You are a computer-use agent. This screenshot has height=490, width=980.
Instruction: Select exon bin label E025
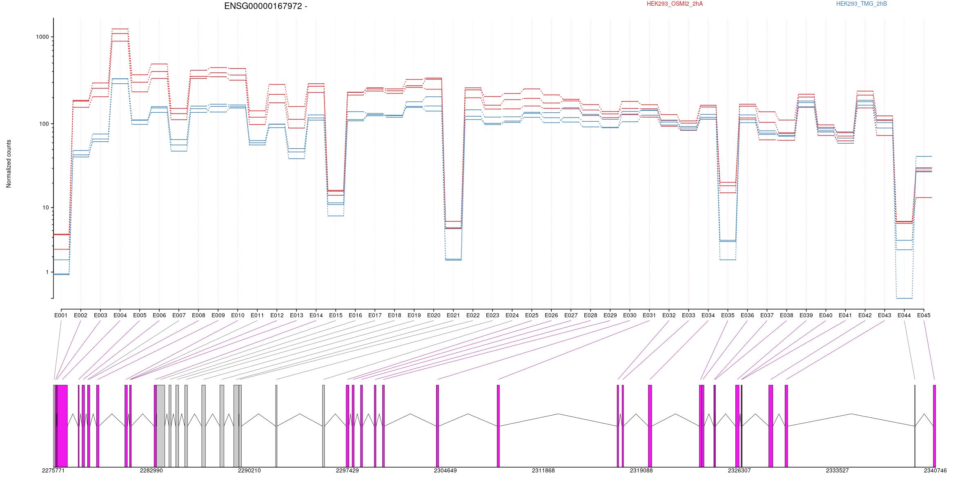coord(531,315)
